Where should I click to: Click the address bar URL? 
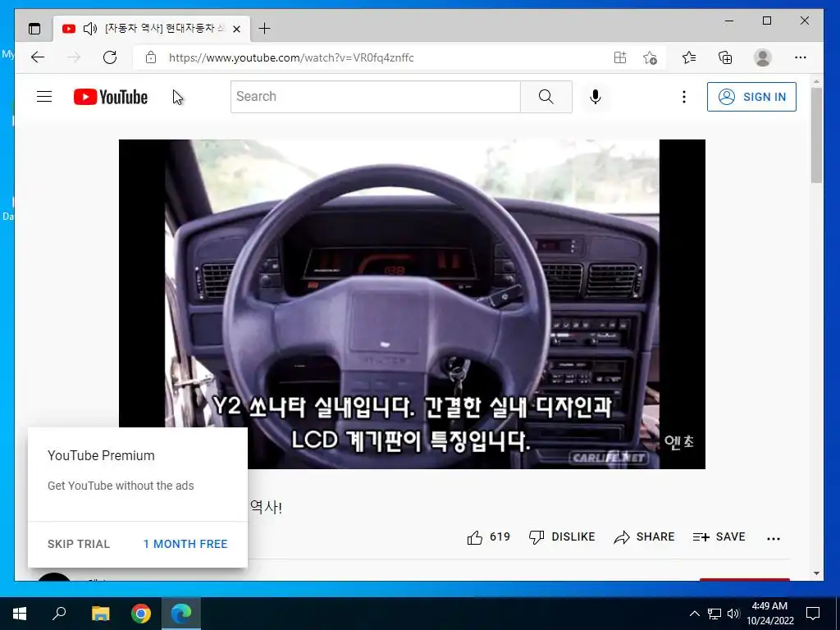coord(291,58)
